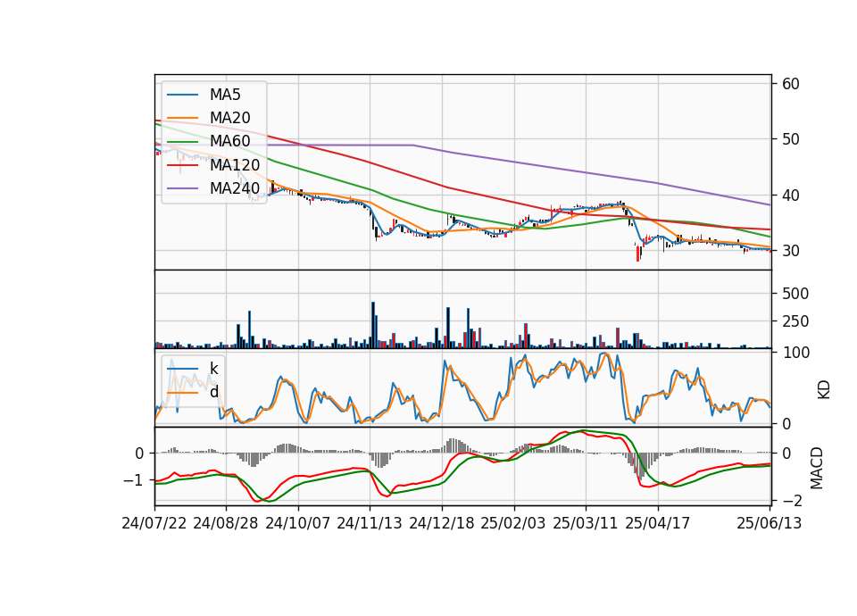This screenshot has height=616, width=857.
Task: Click the purple MA240 legend line sample
Action: (x=182, y=188)
